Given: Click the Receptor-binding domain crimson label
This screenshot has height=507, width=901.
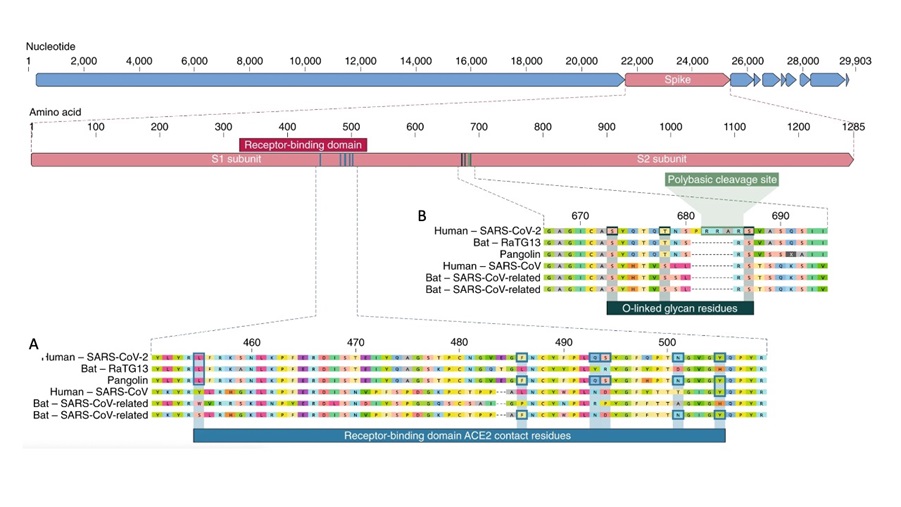Looking at the screenshot, I should (x=303, y=145).
